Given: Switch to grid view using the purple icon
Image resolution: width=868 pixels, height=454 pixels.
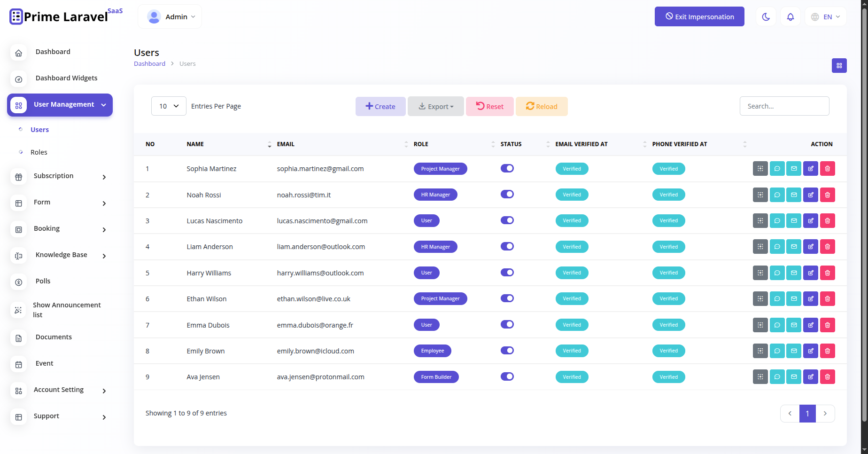Looking at the screenshot, I should tap(839, 66).
